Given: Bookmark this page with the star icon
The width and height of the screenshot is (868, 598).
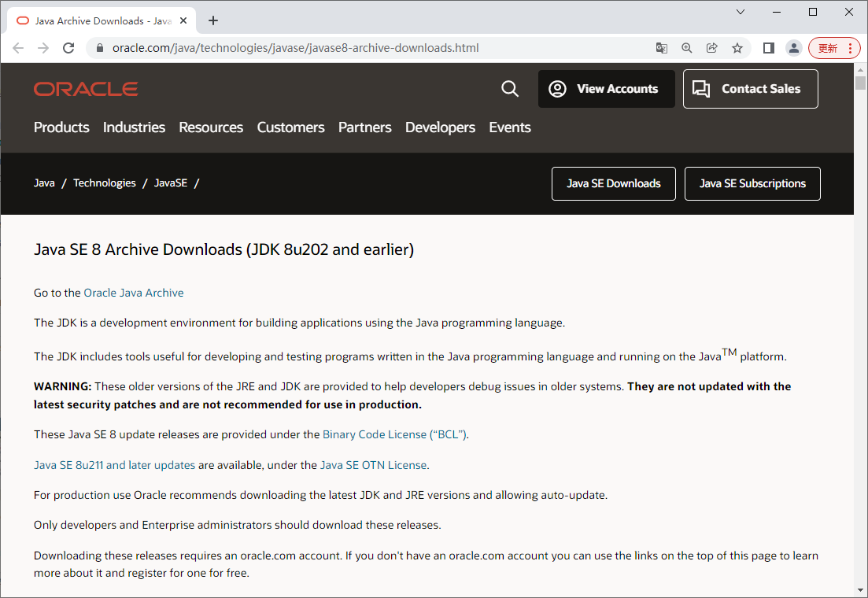Looking at the screenshot, I should pos(737,48).
